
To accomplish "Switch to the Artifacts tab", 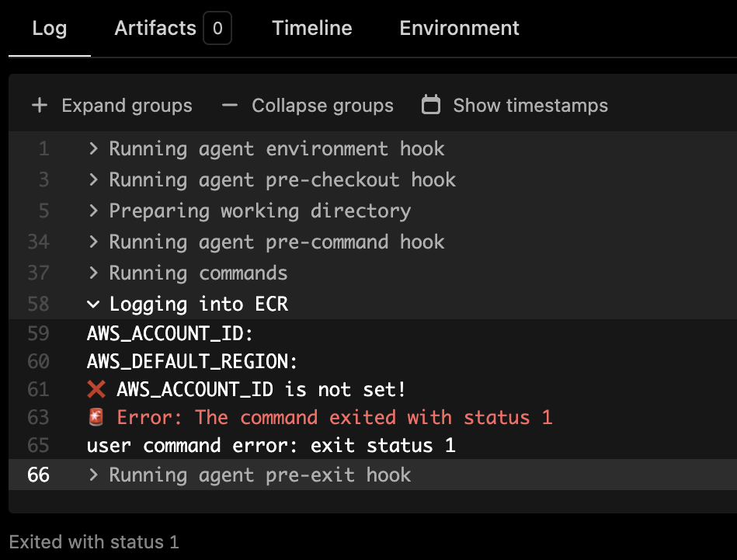I will tap(155, 29).
